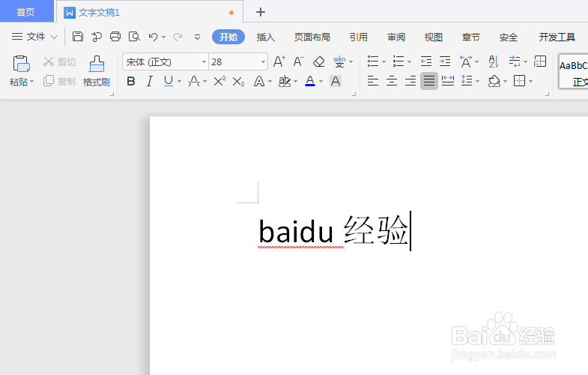588x375 pixels.
Task: Toggle character shading A button
Action: (336, 81)
